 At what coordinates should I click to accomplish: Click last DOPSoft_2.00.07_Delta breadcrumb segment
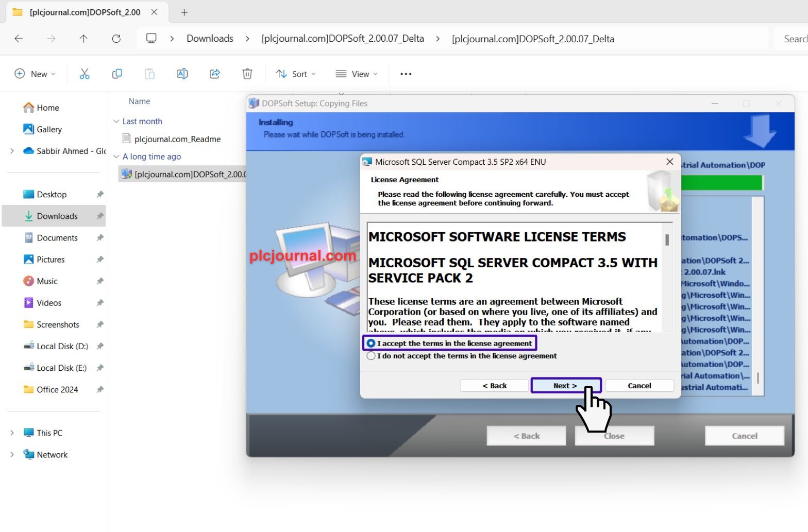tap(533, 39)
